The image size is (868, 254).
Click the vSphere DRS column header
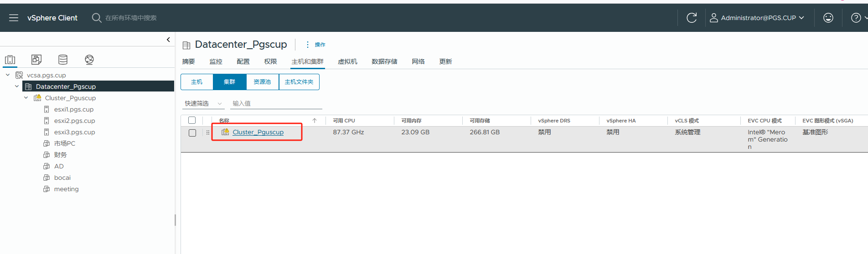click(554, 121)
